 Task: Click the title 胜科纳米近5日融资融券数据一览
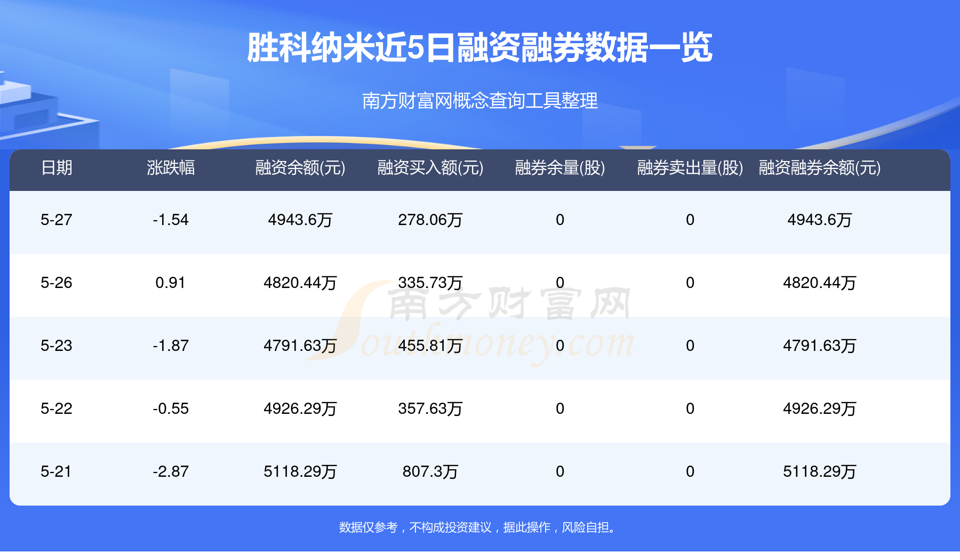480,48
